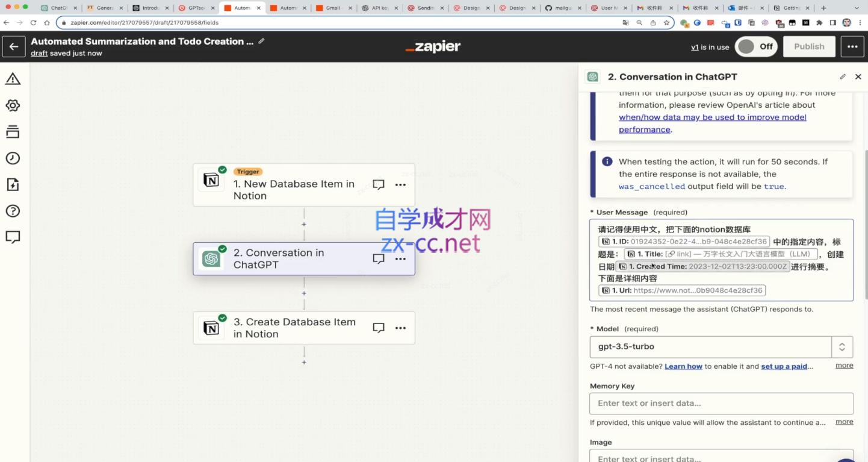Viewport: 868px width, 462px height.
Task: Select the '1. Title' data pill
Action: click(721, 254)
